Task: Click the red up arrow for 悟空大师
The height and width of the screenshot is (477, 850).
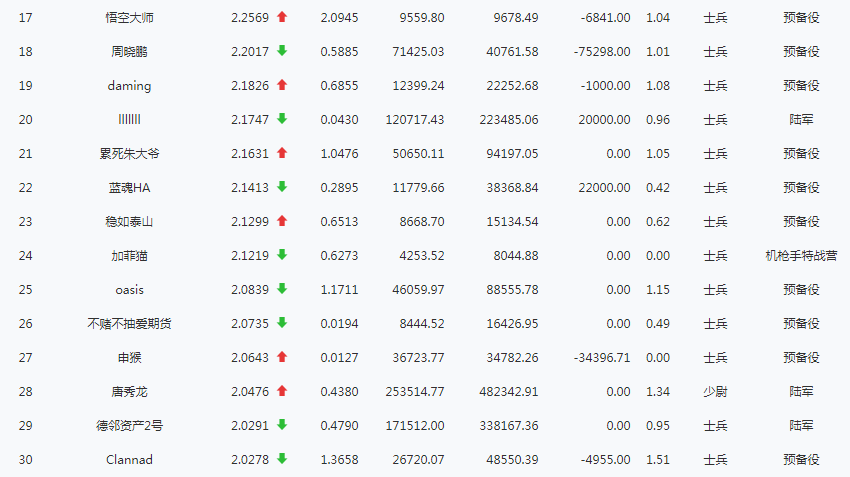Action: (282, 17)
